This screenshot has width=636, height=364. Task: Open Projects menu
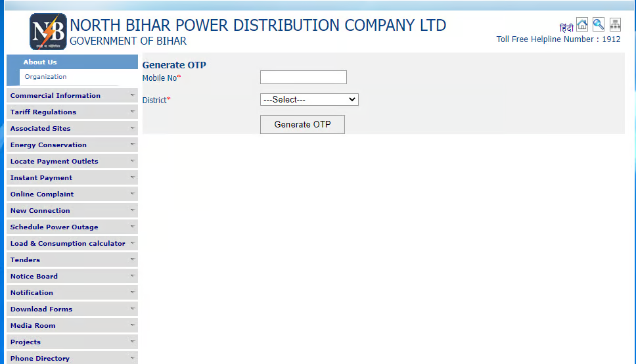pyautogui.click(x=72, y=342)
